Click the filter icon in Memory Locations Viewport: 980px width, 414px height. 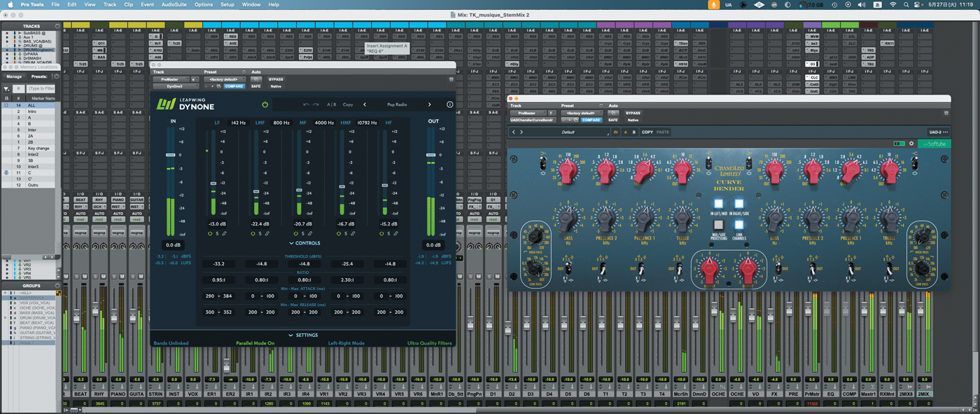click(x=6, y=89)
